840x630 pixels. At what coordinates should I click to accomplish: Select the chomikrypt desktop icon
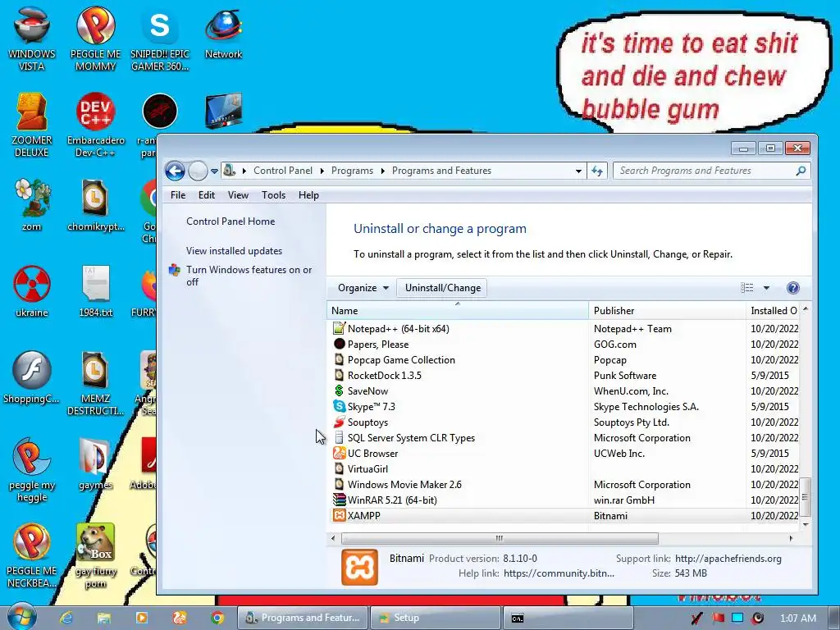tap(95, 205)
